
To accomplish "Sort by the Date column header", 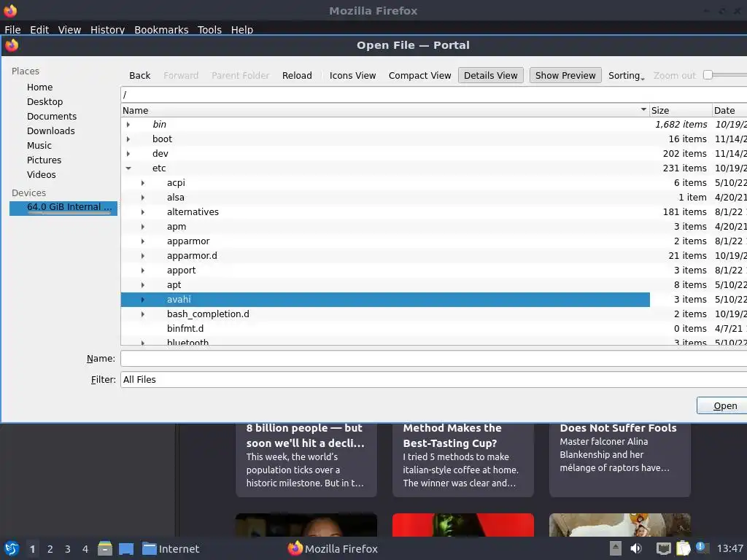I will click(x=729, y=111).
